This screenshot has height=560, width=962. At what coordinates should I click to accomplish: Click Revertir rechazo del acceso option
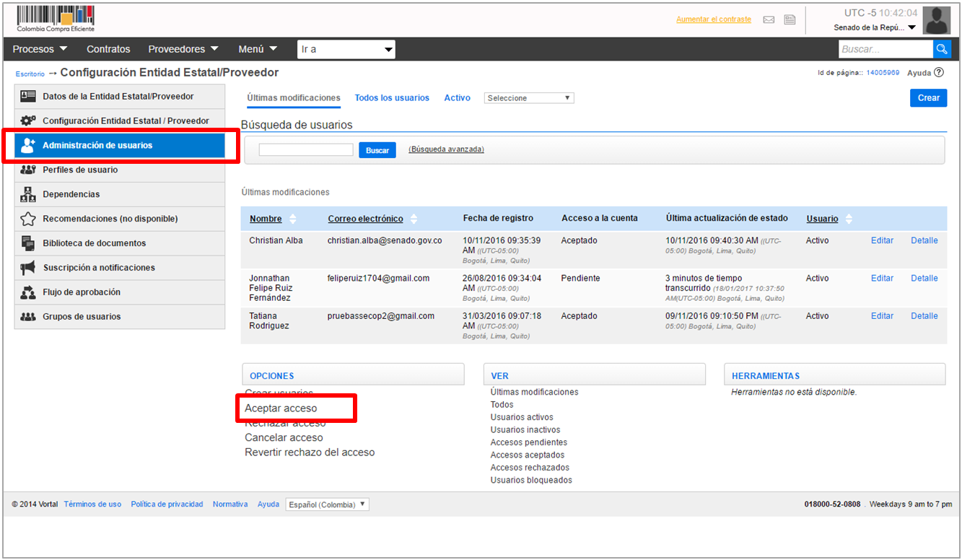coord(310,452)
